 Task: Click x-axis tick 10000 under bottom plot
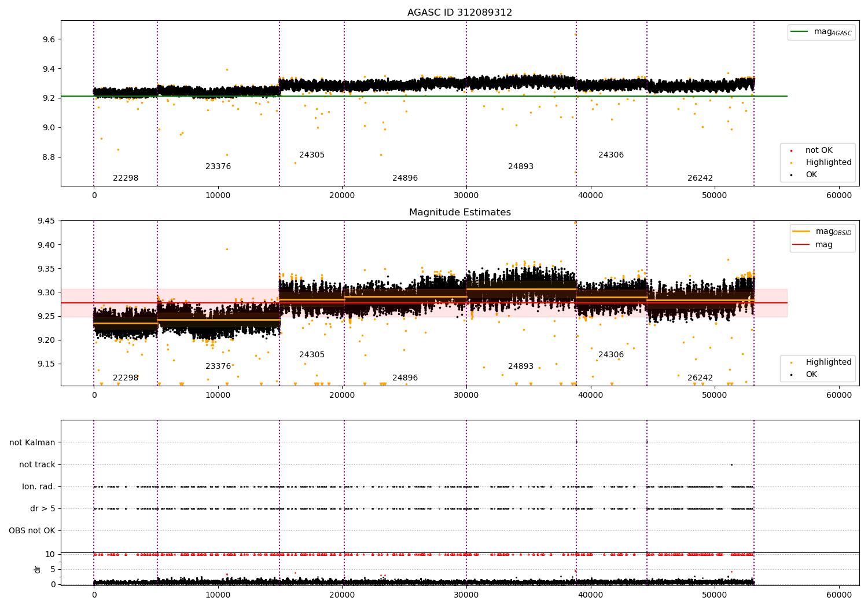point(218,595)
